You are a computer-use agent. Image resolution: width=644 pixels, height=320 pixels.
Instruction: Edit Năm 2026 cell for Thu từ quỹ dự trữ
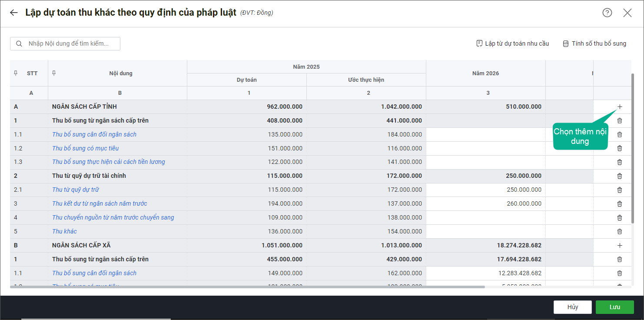point(485,190)
